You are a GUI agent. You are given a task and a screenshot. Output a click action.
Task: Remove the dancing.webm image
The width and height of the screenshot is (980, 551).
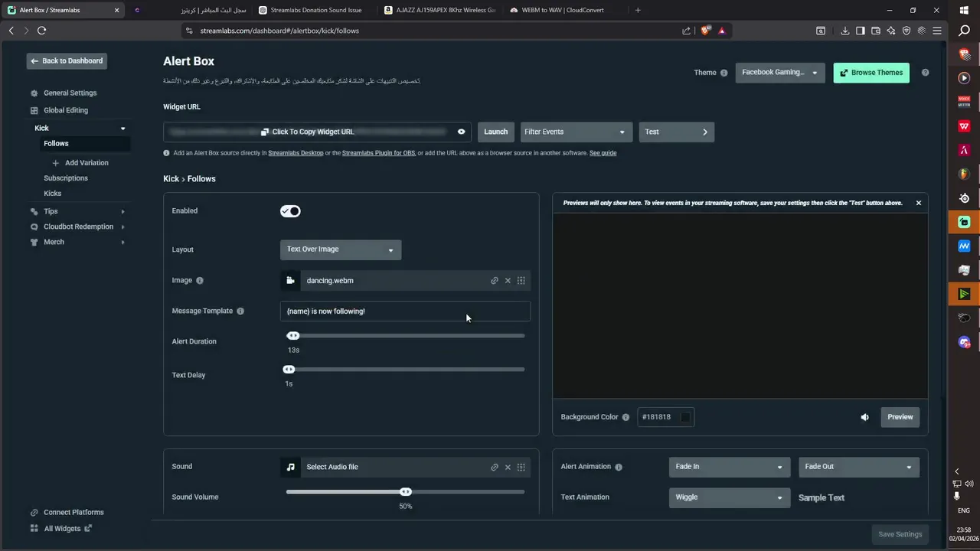tap(508, 281)
